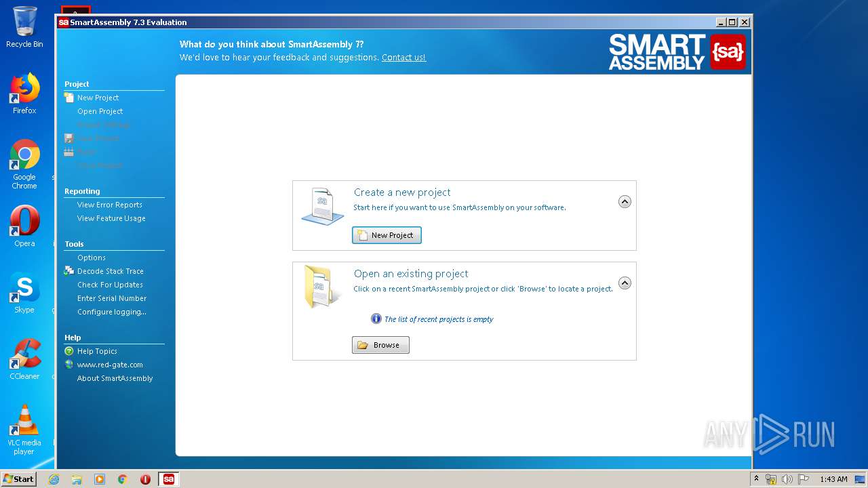Click the Show desktop button
The width and height of the screenshot is (868, 488).
861,479
